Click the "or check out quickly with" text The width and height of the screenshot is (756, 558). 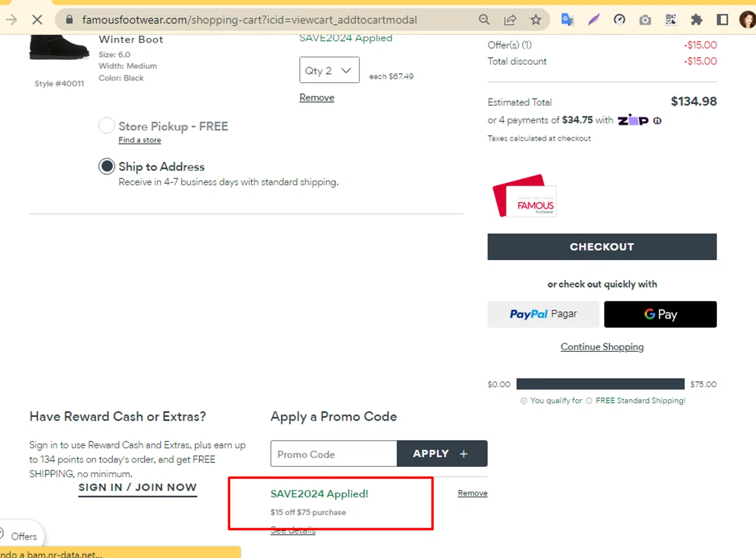tap(602, 284)
